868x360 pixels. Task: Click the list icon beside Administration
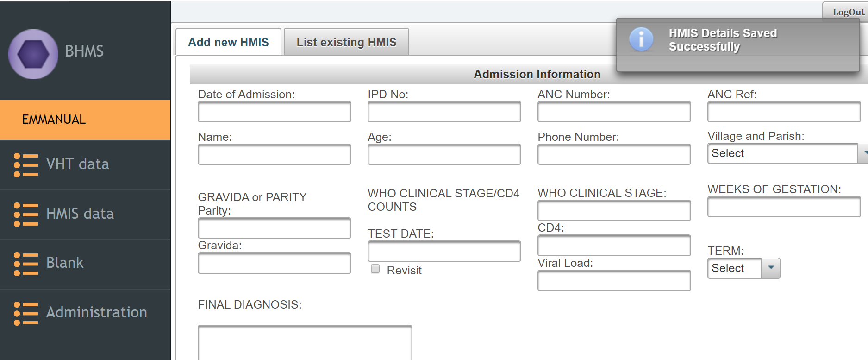tap(26, 313)
